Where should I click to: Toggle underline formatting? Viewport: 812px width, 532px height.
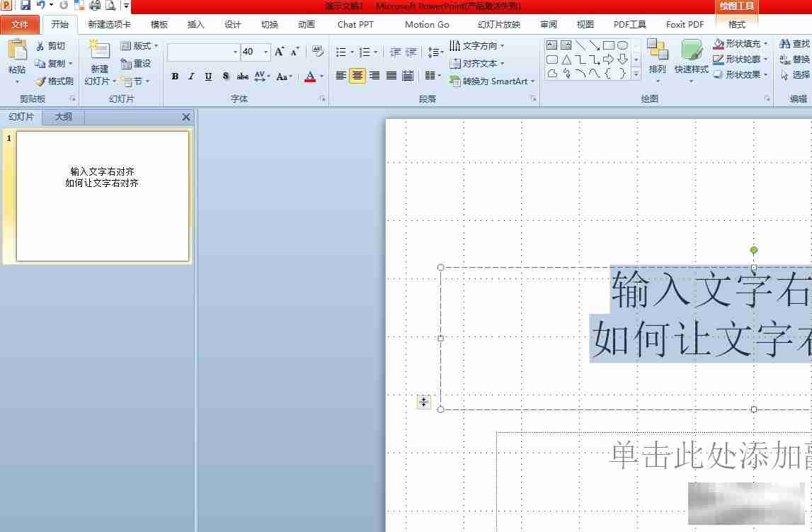207,76
